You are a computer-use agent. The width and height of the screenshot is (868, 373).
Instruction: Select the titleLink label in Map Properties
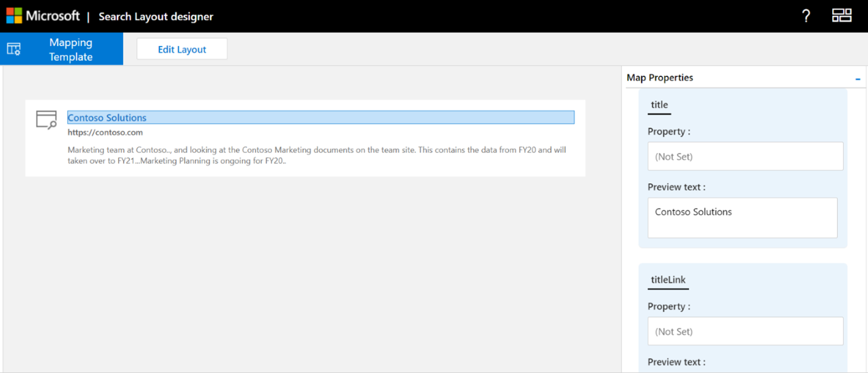pyautogui.click(x=668, y=280)
